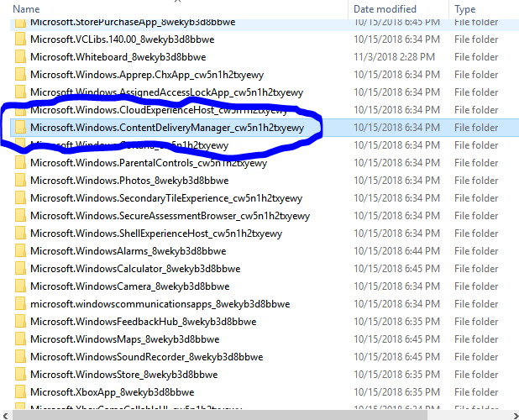Viewport: 519px width, 420px height.
Task: Click folder icon beside ParentalControls entry
Action: pyautogui.click(x=20, y=162)
